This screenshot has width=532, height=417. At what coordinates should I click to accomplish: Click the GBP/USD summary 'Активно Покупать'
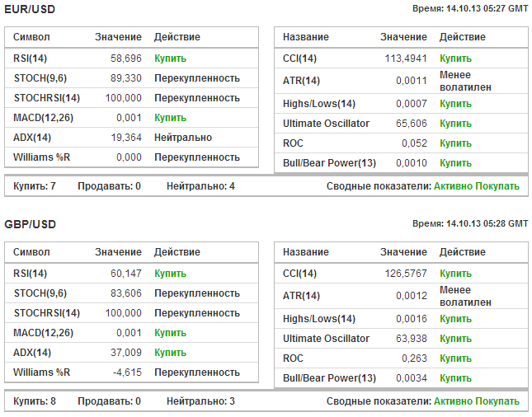(x=477, y=401)
